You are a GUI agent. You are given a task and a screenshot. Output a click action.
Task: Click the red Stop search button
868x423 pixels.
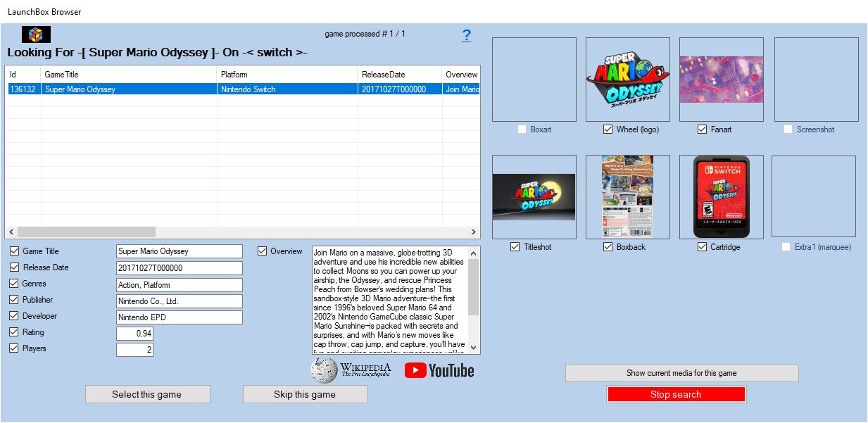click(676, 394)
